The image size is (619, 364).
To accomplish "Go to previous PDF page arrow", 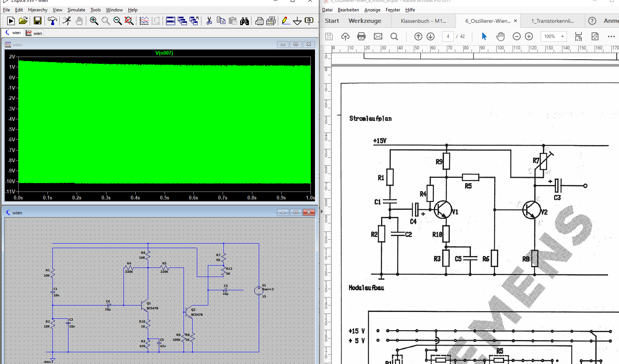I will [418, 36].
